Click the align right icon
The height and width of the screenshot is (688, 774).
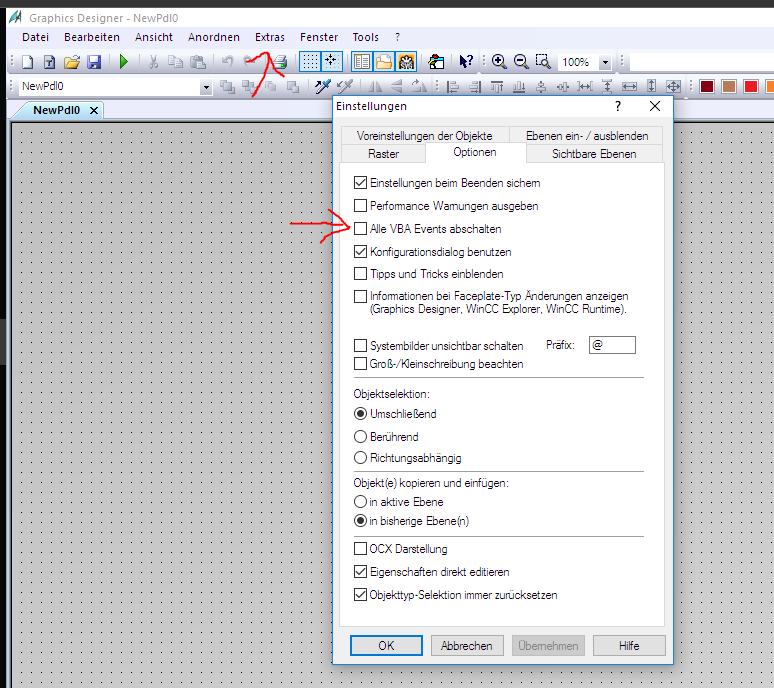475,87
